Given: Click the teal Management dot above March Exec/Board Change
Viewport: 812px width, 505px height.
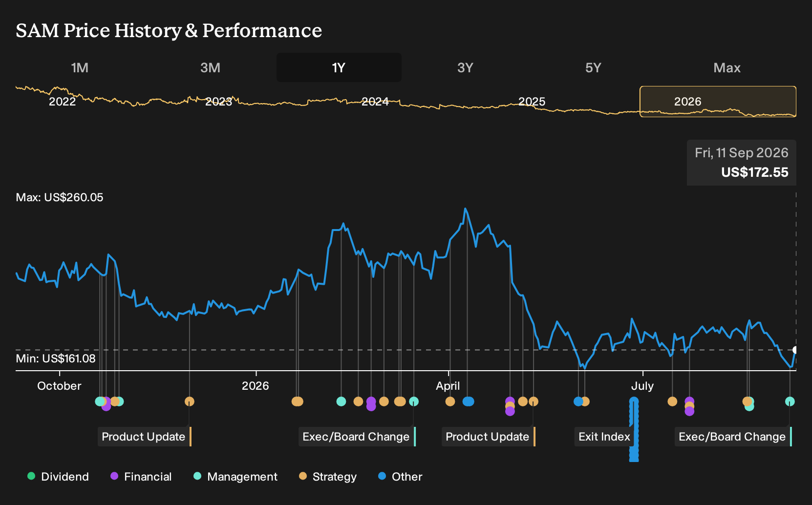Looking at the screenshot, I should click(414, 401).
